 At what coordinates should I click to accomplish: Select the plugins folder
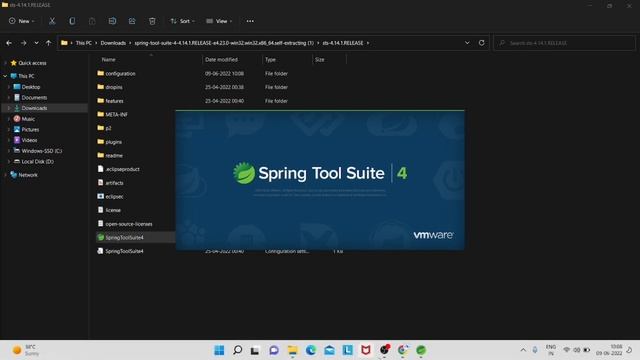click(x=113, y=142)
